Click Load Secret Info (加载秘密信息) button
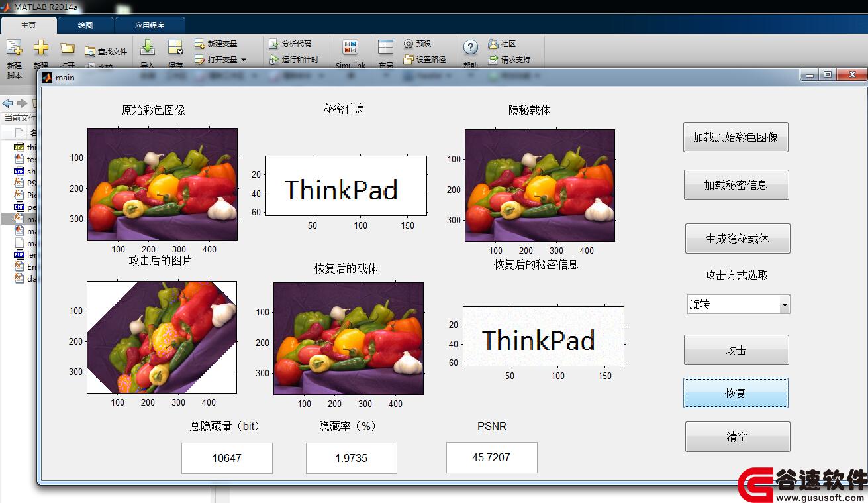Viewport: 868px width, 503px height. [x=736, y=185]
